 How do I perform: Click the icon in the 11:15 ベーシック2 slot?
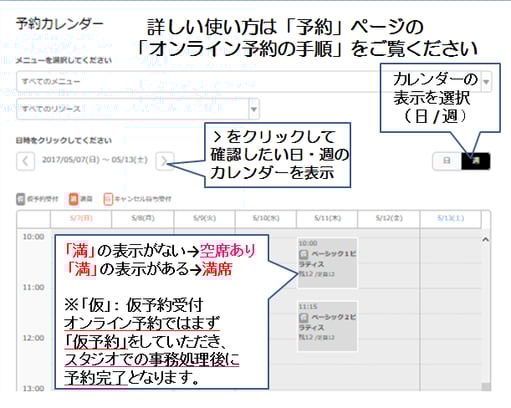[x=303, y=317]
